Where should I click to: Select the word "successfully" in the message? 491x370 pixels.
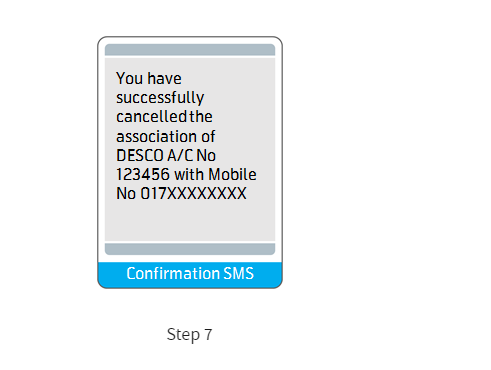(160, 98)
